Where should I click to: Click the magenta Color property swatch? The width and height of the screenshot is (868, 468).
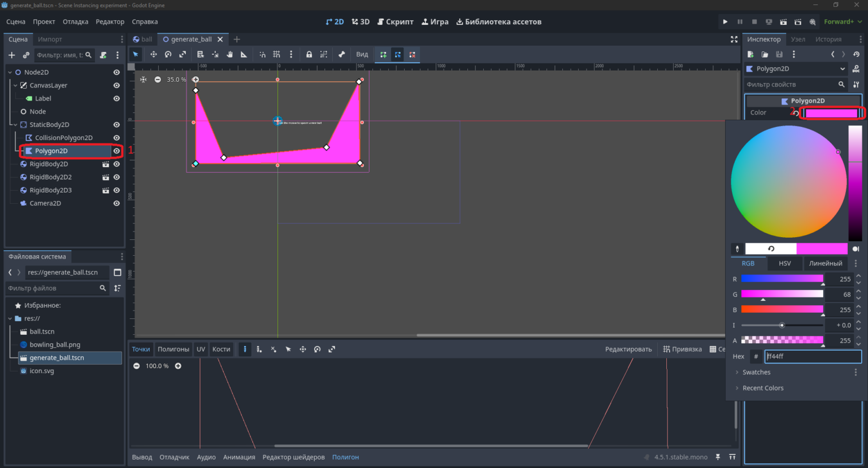pos(831,113)
